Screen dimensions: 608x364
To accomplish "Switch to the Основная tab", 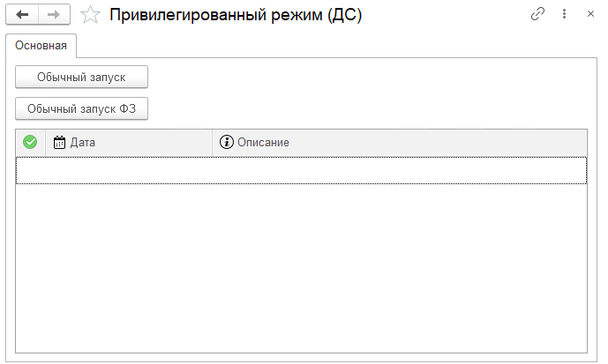I will tap(41, 46).
